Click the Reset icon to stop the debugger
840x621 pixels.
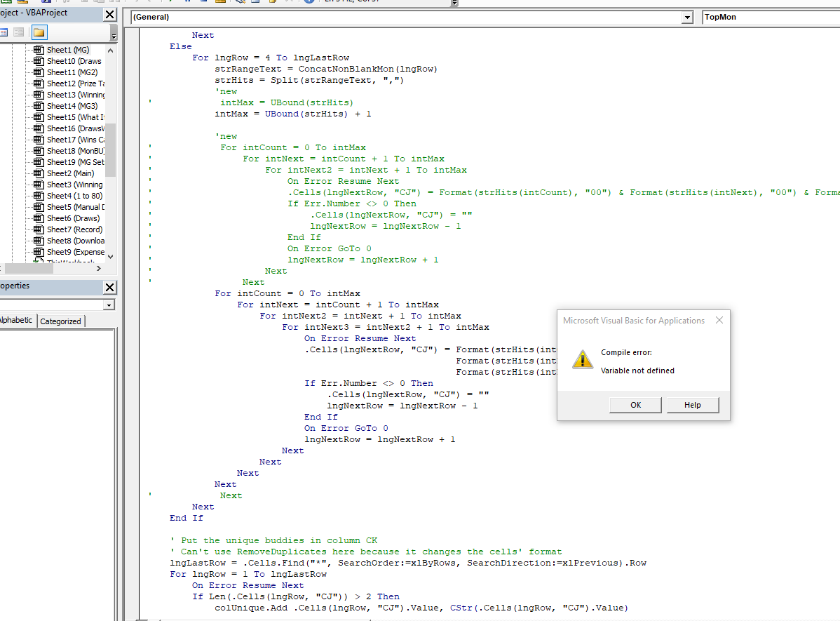pos(203,3)
